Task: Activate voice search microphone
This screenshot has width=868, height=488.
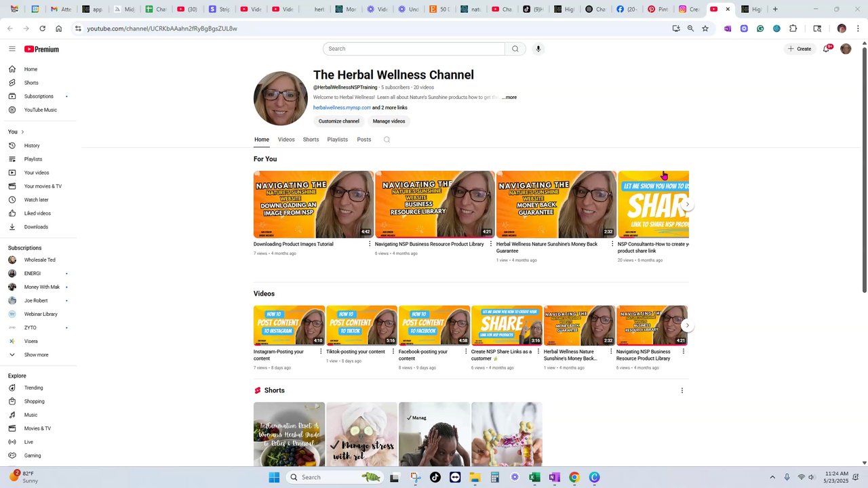Action: point(538,49)
